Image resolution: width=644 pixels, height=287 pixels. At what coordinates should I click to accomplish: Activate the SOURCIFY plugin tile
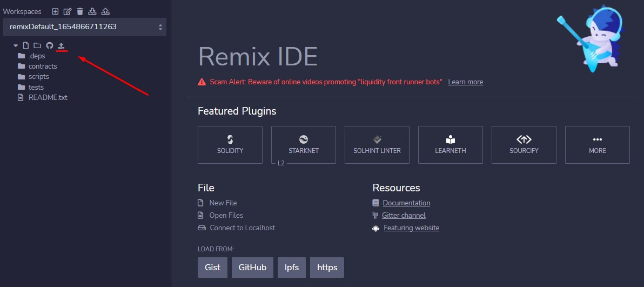[524, 145]
